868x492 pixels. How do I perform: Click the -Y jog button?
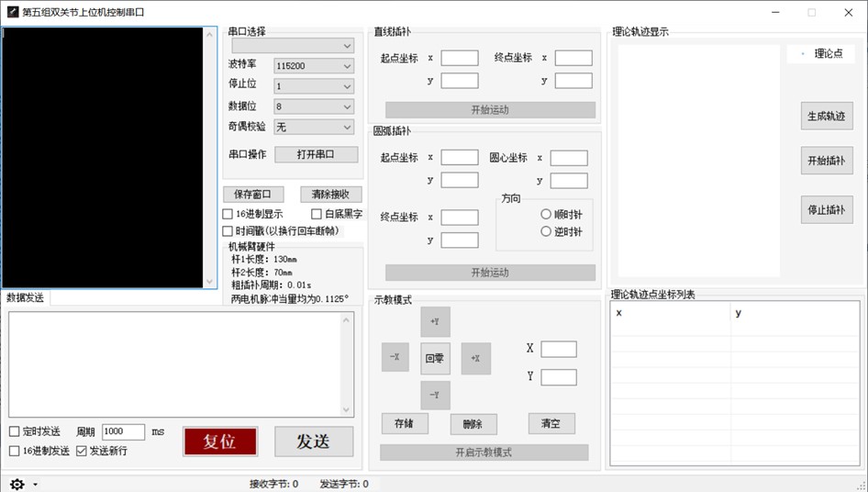[435, 395]
